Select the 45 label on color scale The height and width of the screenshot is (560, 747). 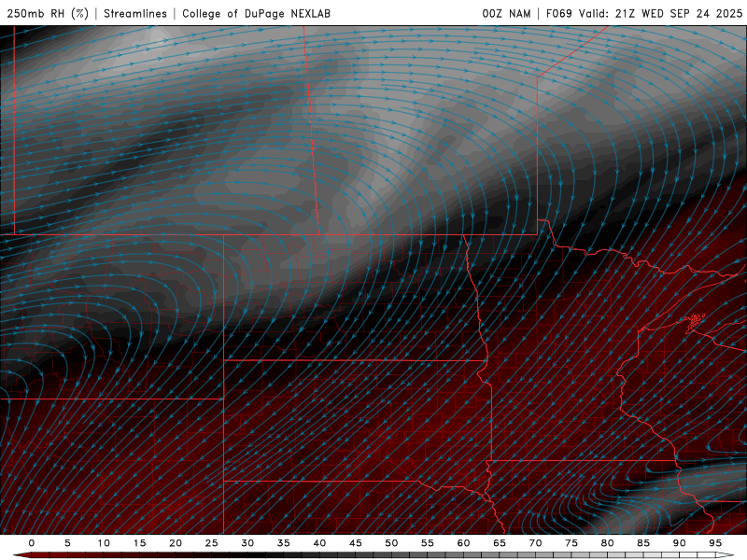click(356, 543)
